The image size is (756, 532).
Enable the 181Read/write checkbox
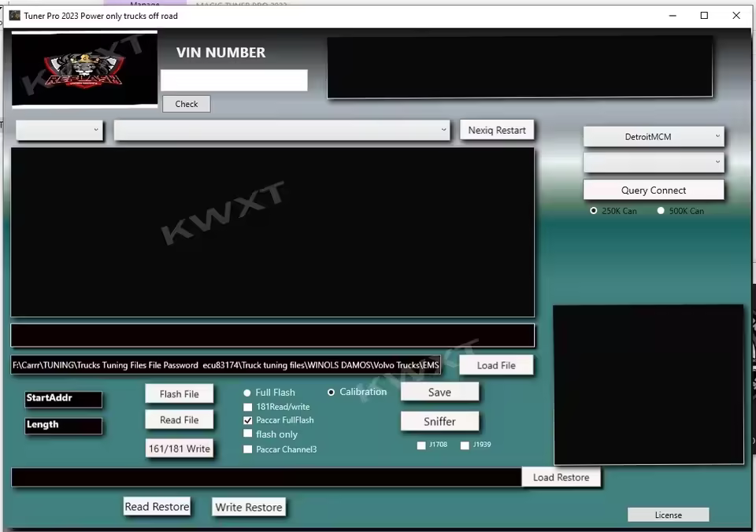point(248,407)
